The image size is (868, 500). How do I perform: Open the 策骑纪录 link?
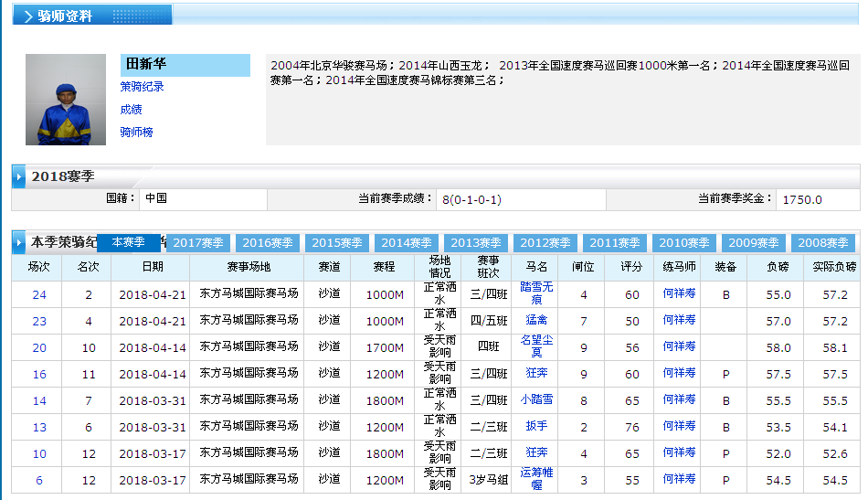tap(142, 87)
